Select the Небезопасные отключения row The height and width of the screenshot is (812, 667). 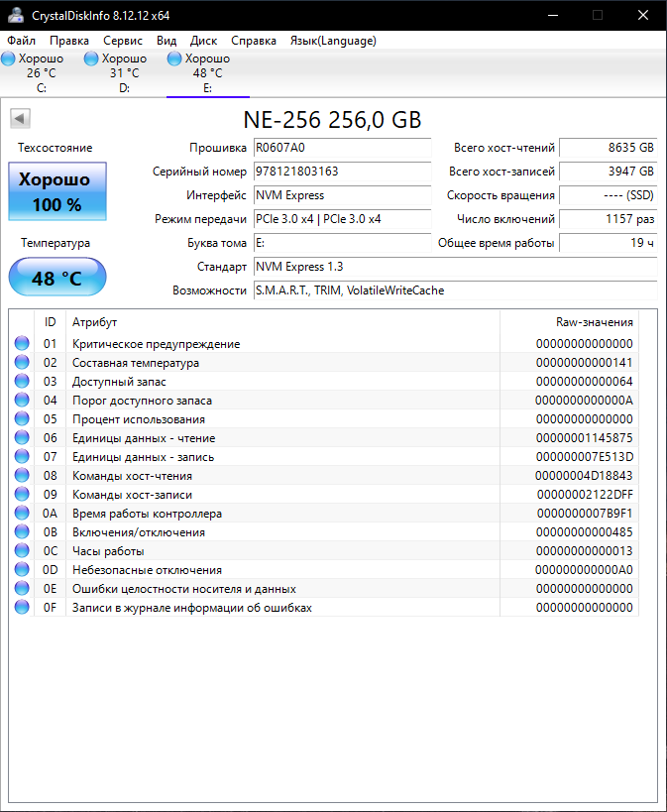324,569
